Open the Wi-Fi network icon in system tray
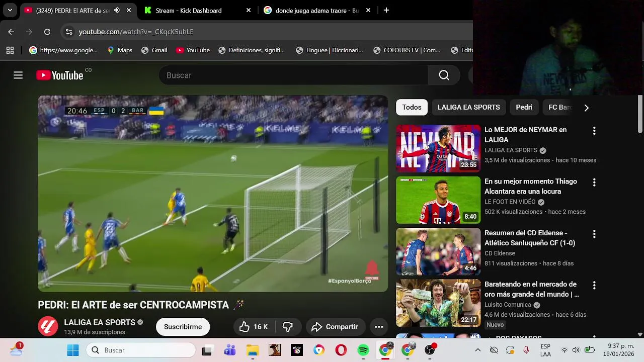 (x=565, y=350)
